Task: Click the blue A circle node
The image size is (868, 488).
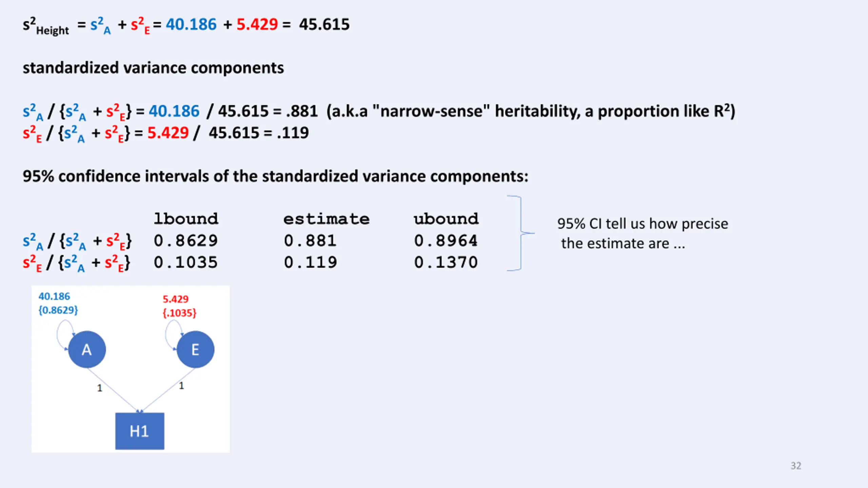Action: coord(87,349)
